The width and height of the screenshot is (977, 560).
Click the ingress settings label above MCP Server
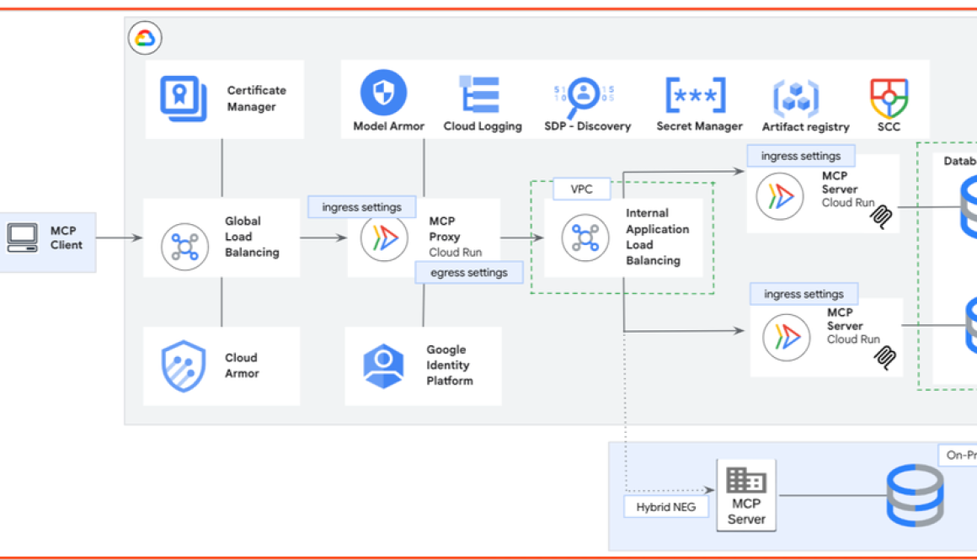(801, 155)
